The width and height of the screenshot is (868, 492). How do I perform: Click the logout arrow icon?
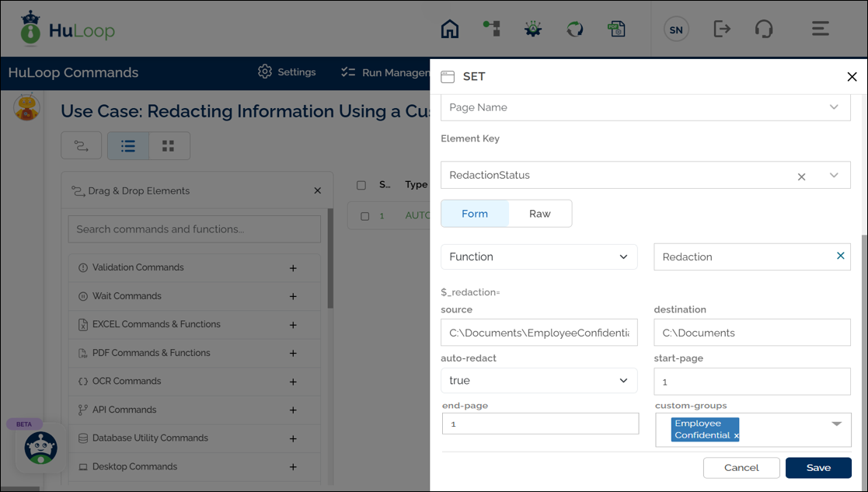[x=722, y=30]
